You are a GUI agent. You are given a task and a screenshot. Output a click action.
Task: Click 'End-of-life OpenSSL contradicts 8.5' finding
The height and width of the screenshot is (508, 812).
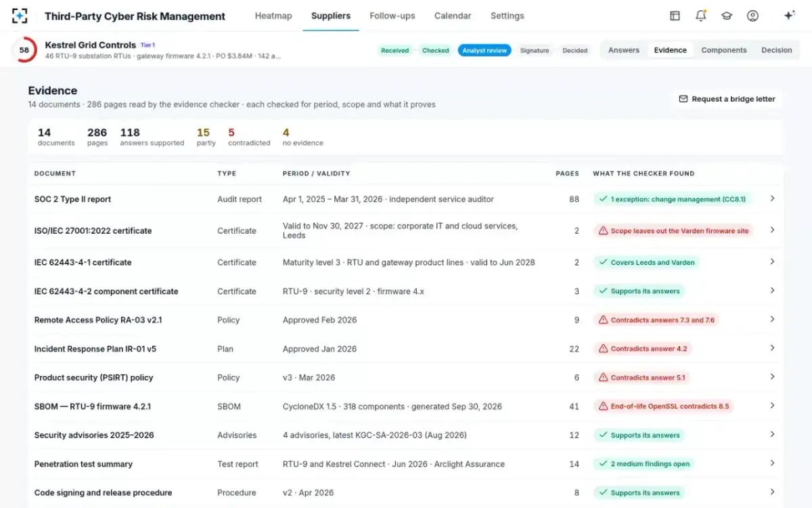(x=663, y=406)
